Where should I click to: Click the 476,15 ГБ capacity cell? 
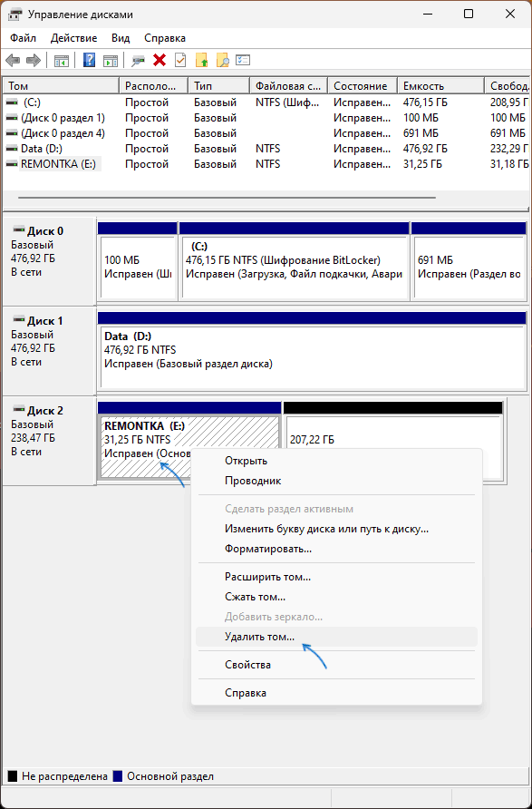426,102
